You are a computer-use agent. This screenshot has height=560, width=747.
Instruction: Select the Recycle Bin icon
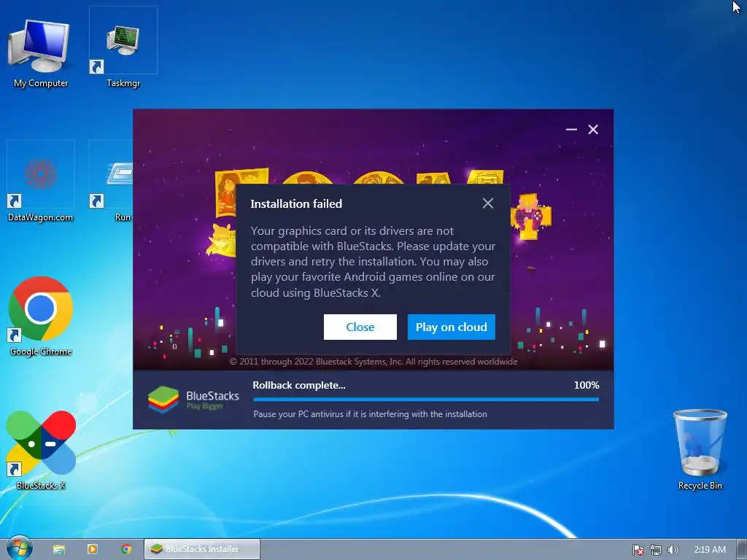[x=700, y=449]
